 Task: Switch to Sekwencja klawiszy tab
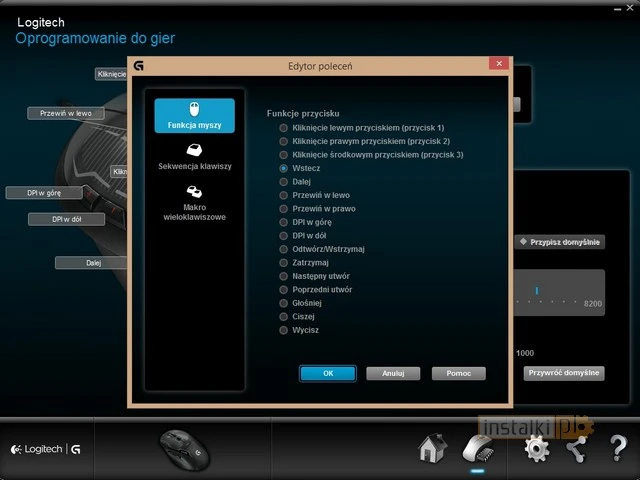[x=195, y=157]
